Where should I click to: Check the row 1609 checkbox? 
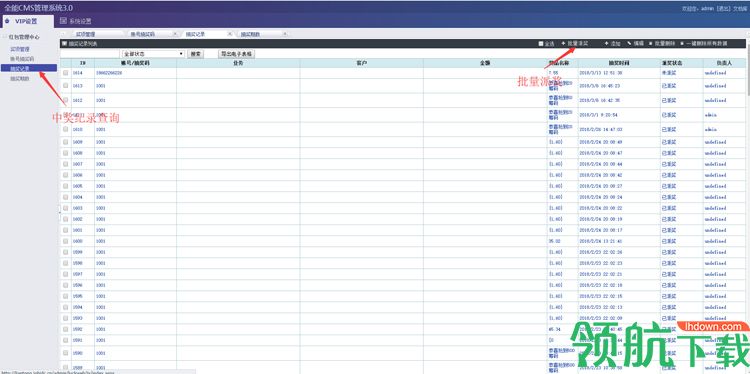tap(66, 142)
